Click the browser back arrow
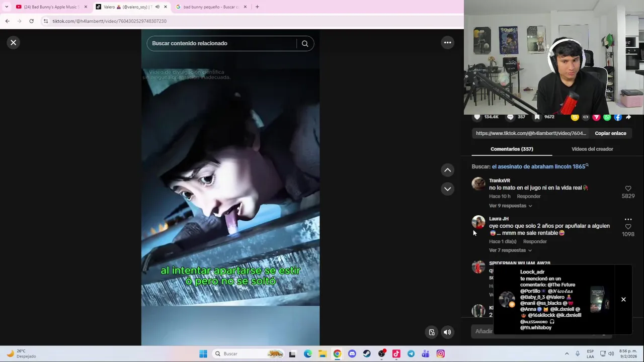The height and width of the screenshot is (362, 644). click(7, 21)
